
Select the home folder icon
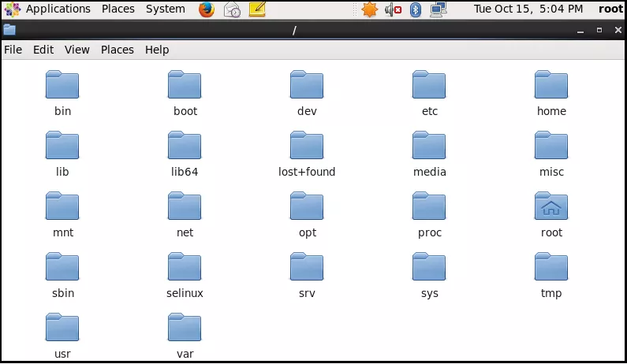551,84
